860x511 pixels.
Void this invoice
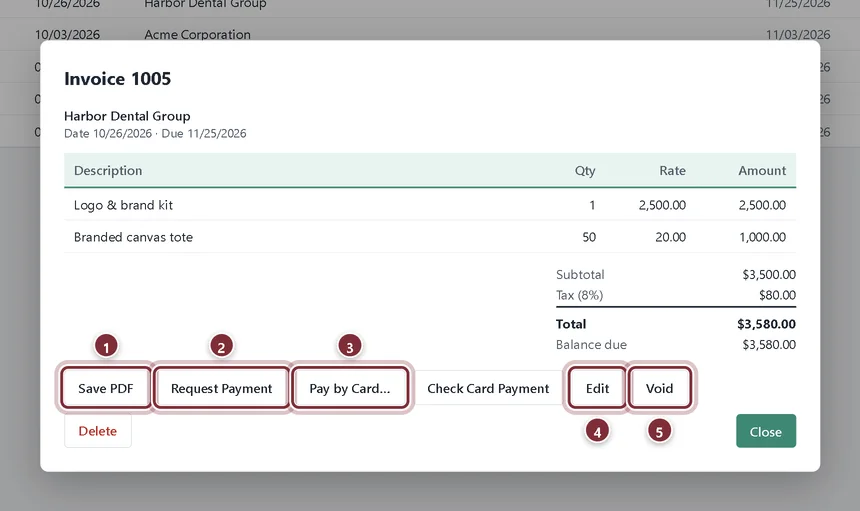click(x=659, y=388)
